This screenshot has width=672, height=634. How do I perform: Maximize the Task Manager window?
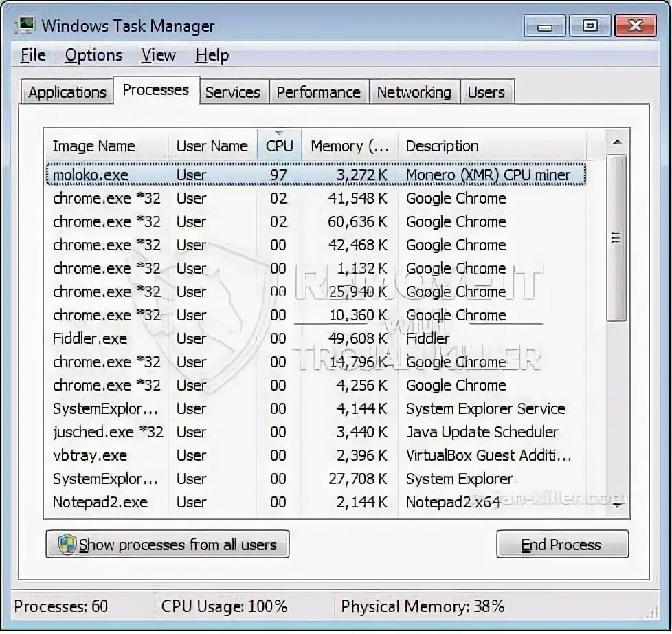tap(590, 25)
